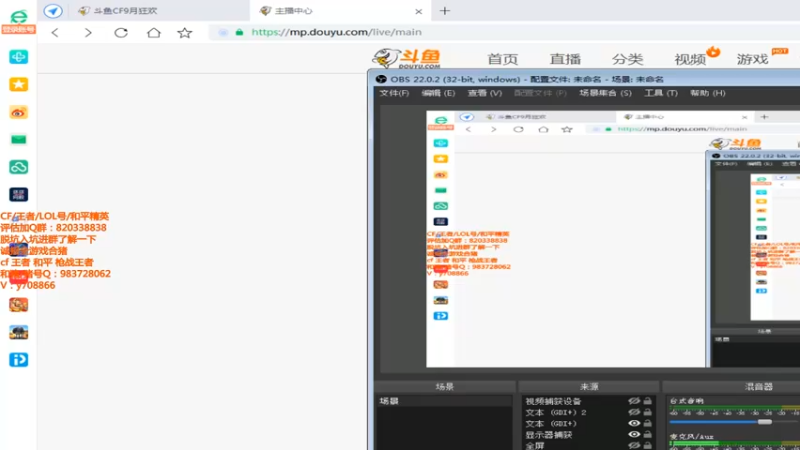800x450 pixels.
Task: Open the 视频 link on Douyu
Action: click(x=690, y=59)
